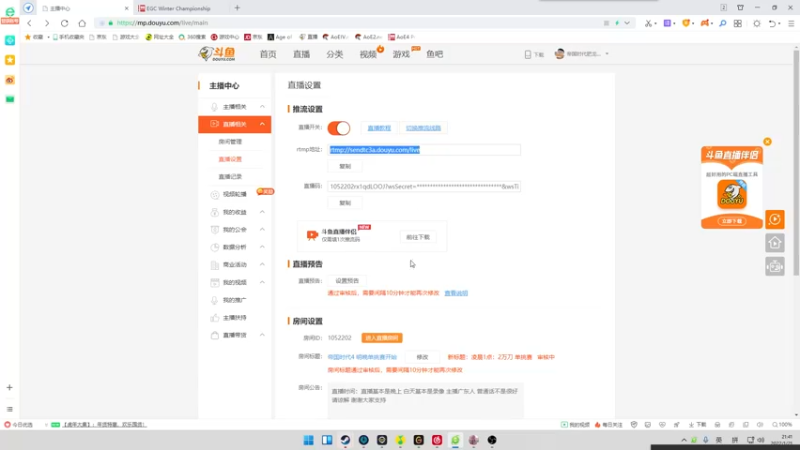Click the browser search magnifier icon
Screen dimensions: 800x450
pos(722,23)
